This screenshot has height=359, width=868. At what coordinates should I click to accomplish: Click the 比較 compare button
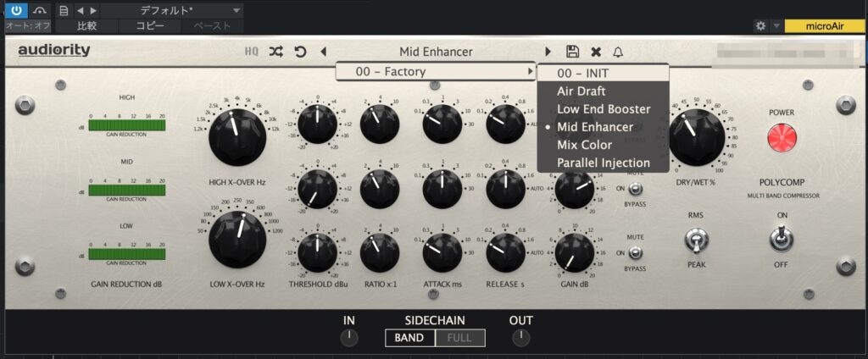pyautogui.click(x=86, y=26)
